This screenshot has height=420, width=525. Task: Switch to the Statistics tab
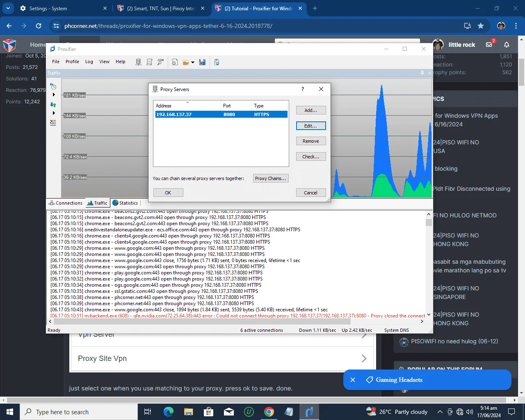pyautogui.click(x=125, y=203)
